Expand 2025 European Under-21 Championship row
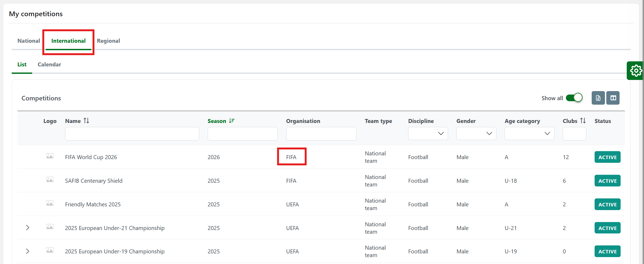644x264 pixels. pyautogui.click(x=28, y=228)
